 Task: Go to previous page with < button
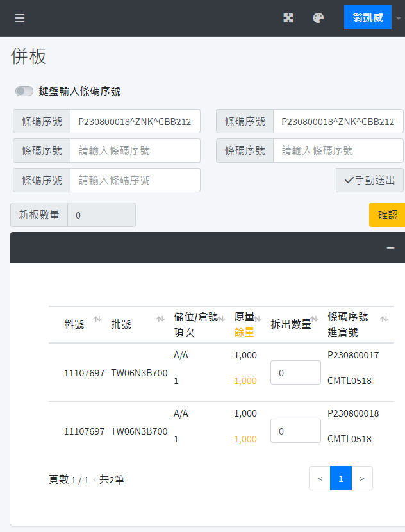pyautogui.click(x=320, y=478)
